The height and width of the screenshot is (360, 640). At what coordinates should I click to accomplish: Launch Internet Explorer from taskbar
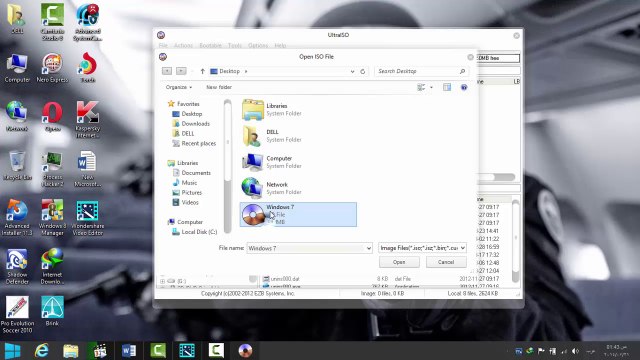[42, 351]
